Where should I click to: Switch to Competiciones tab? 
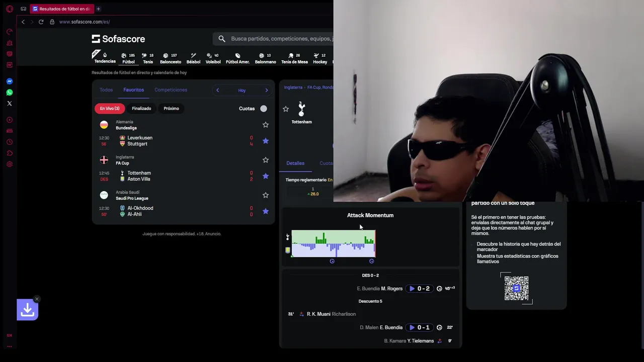171,90
